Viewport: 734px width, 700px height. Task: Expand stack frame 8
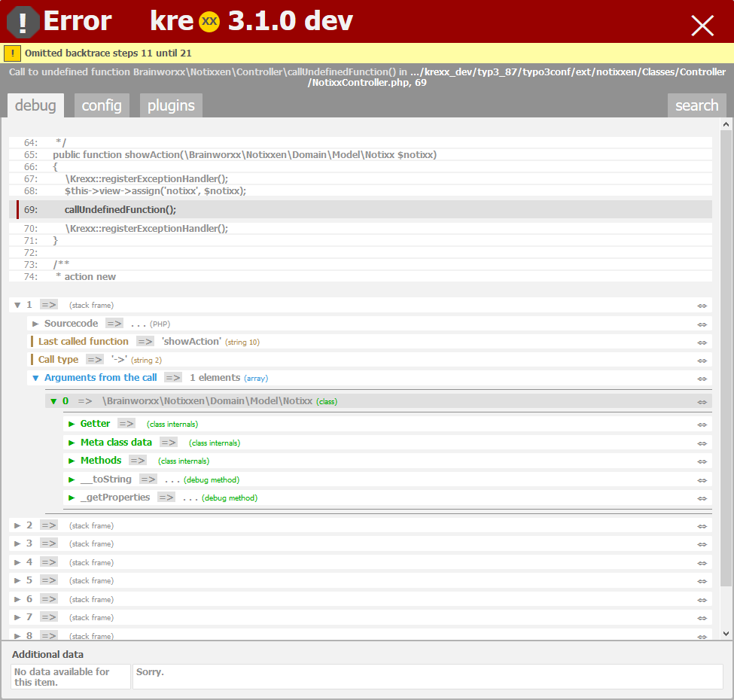click(17, 636)
